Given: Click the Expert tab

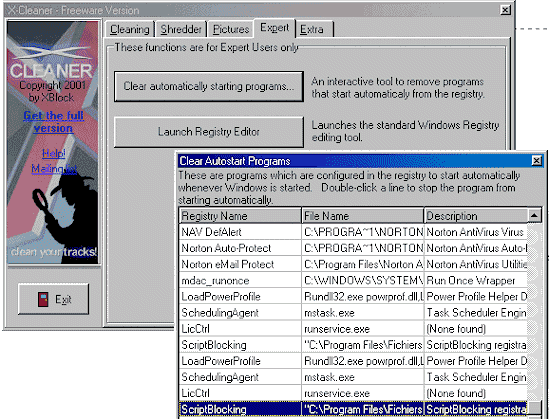Looking at the screenshot, I should coord(275,28).
